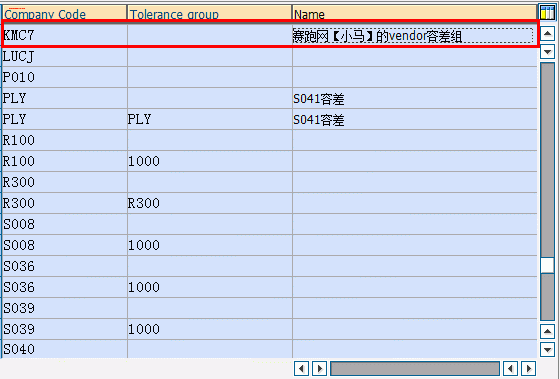Select the P010 company code cell
The width and height of the screenshot is (560, 379).
click(64, 77)
